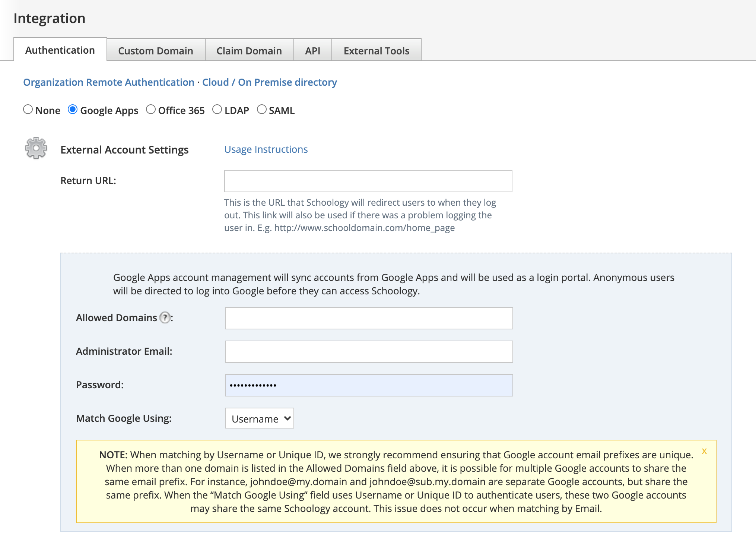Go to the API tab
The width and height of the screenshot is (756, 547).
[312, 51]
